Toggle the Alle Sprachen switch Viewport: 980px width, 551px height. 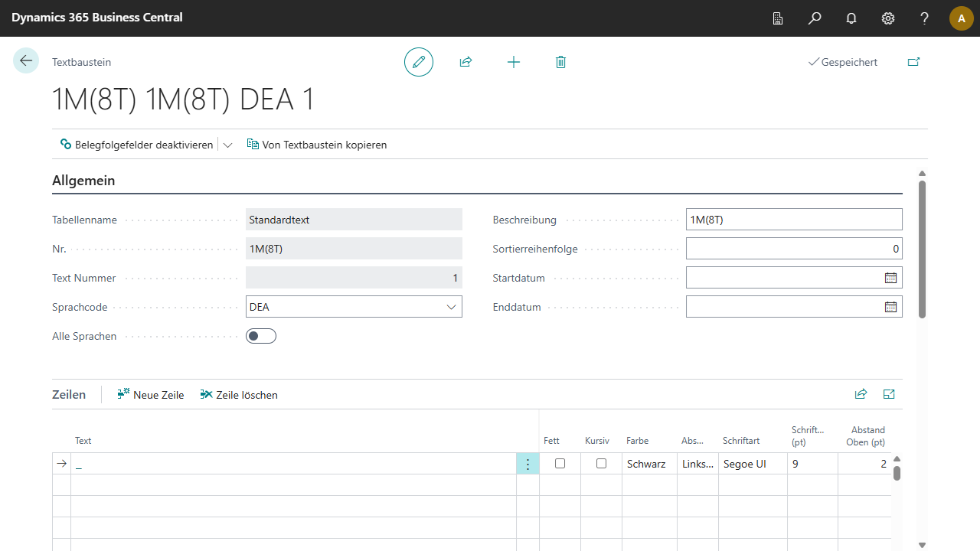click(x=261, y=336)
